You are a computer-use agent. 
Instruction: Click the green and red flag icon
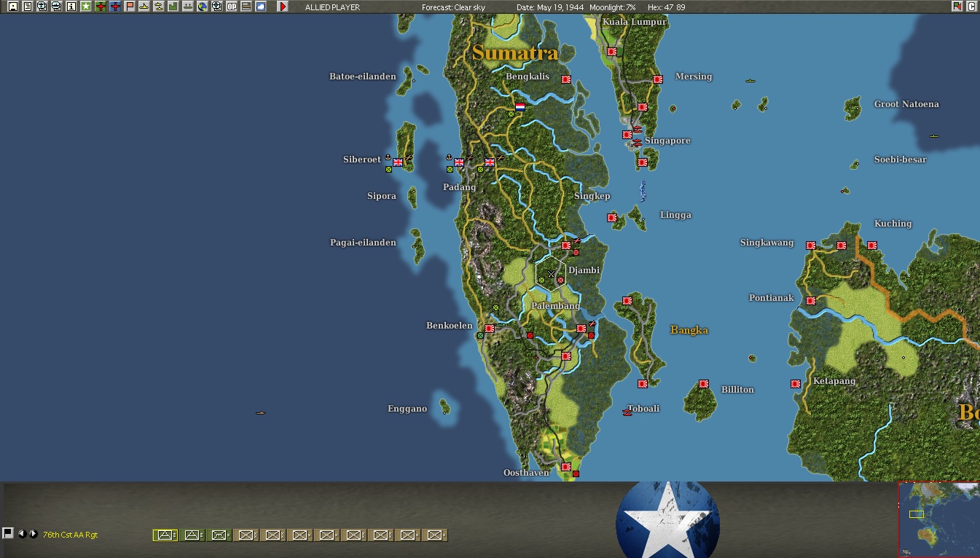click(957, 7)
